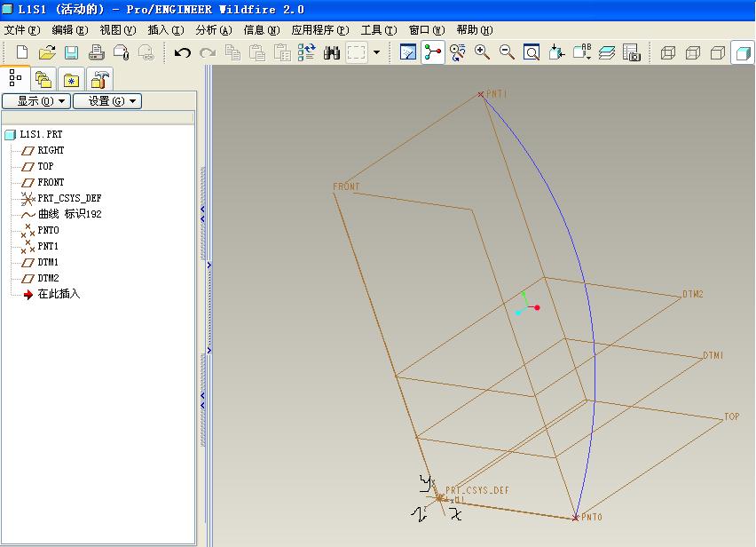Screen dimensions: 756x547
Task: Click the spin center marker in the viewport
Action: pos(527,304)
